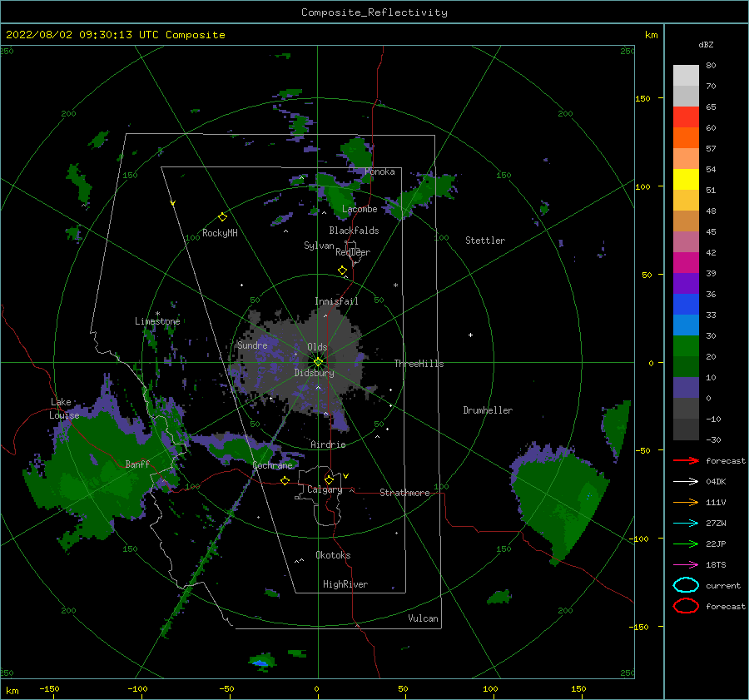Click the ThreeHills label
The width and height of the screenshot is (749, 700).
[x=419, y=364]
